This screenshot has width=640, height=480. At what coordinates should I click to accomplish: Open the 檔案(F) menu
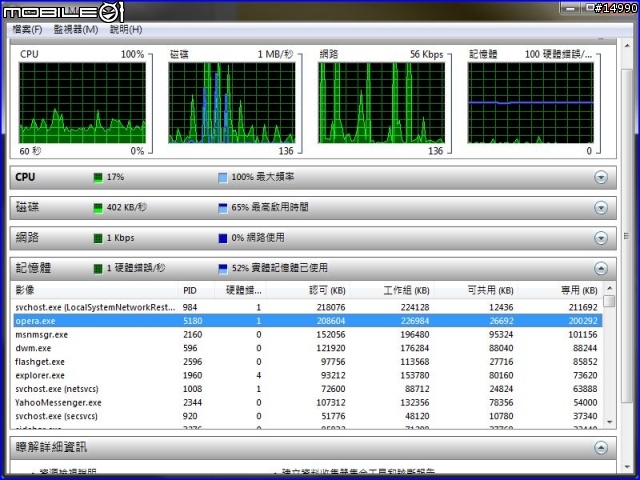[27, 29]
